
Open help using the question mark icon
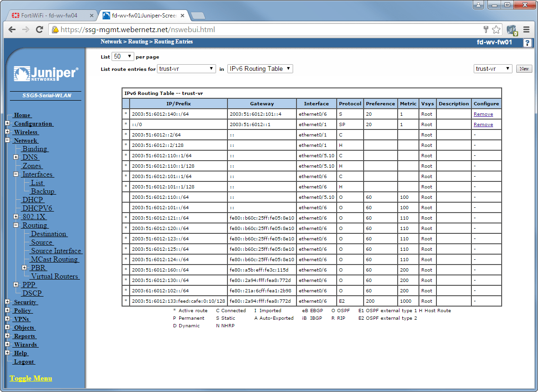(x=528, y=43)
